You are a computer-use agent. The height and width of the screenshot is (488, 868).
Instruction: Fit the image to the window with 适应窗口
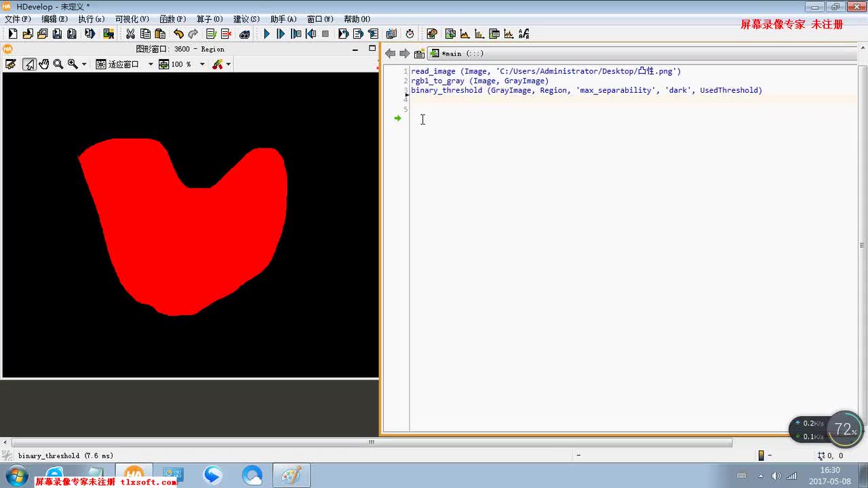coord(117,64)
